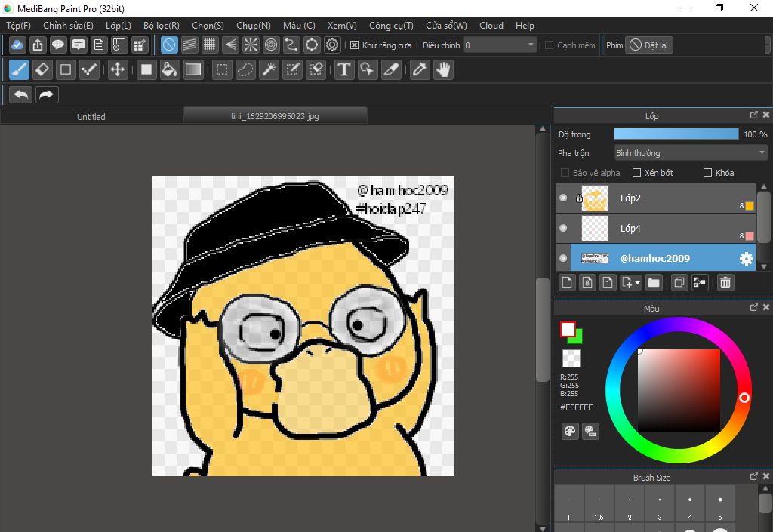Select the Eraser tool

42,70
